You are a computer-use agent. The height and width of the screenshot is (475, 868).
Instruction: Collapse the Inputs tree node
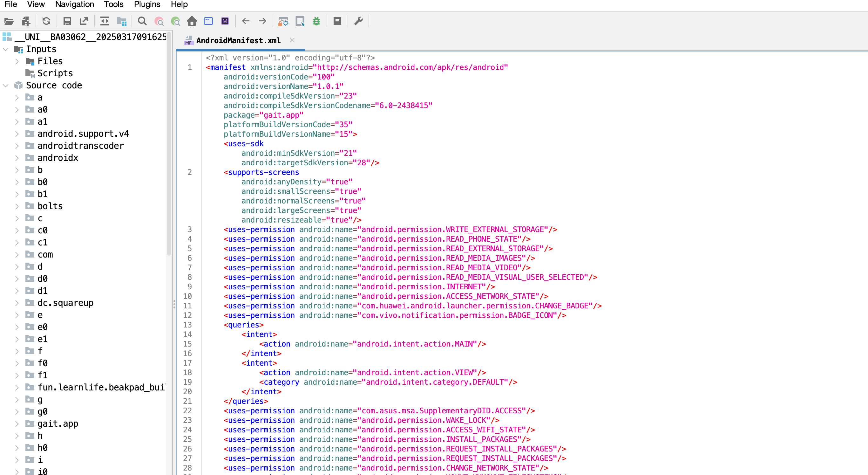[x=5, y=49]
